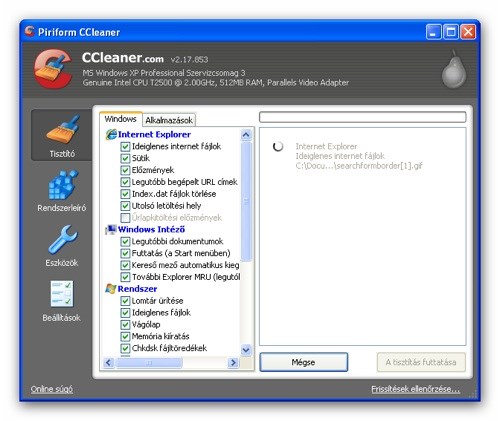
Task: Click the Windows Intéző group icon
Action: (x=111, y=229)
